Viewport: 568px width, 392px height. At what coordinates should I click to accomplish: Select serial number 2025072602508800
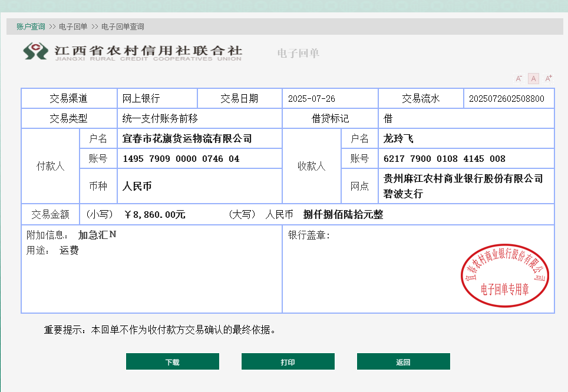(506, 98)
